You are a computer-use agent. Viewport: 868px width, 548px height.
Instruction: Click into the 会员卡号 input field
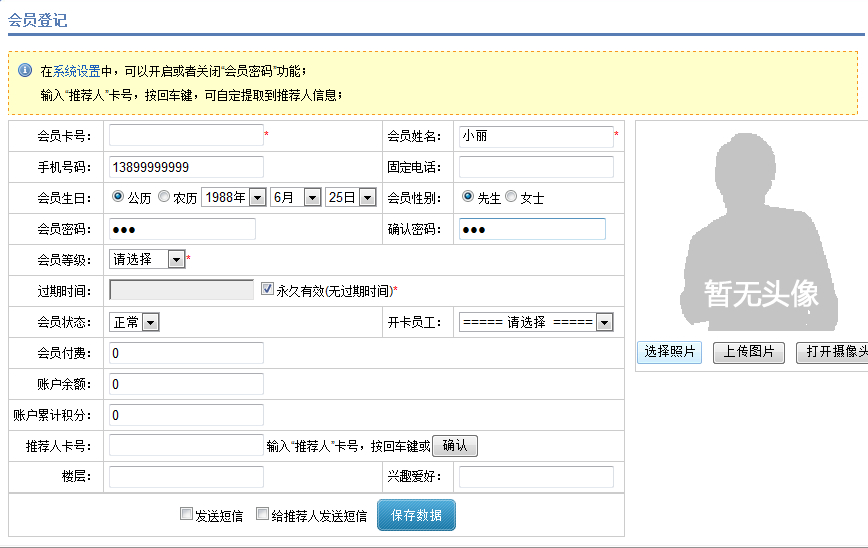point(185,135)
